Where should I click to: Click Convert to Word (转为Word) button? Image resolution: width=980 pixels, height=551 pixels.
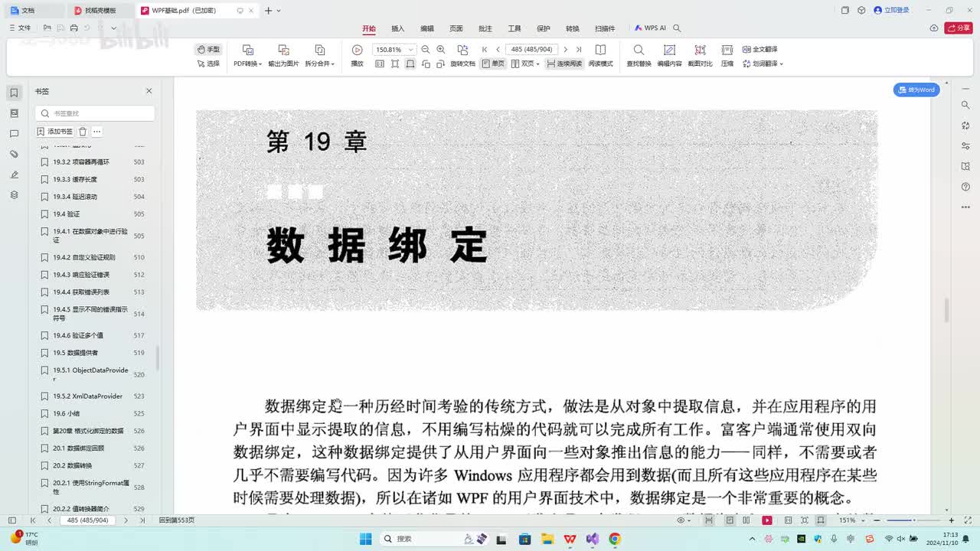(x=916, y=90)
